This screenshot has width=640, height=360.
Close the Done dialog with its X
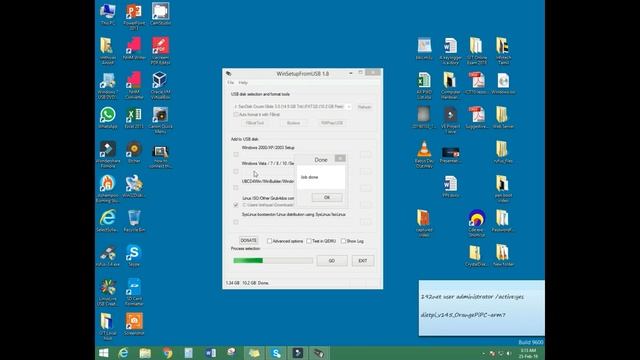click(x=340, y=158)
